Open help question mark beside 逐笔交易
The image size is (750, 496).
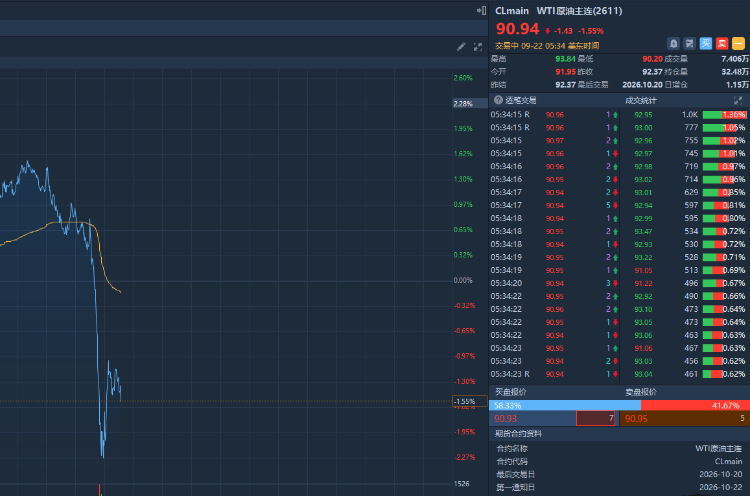pyautogui.click(x=498, y=100)
